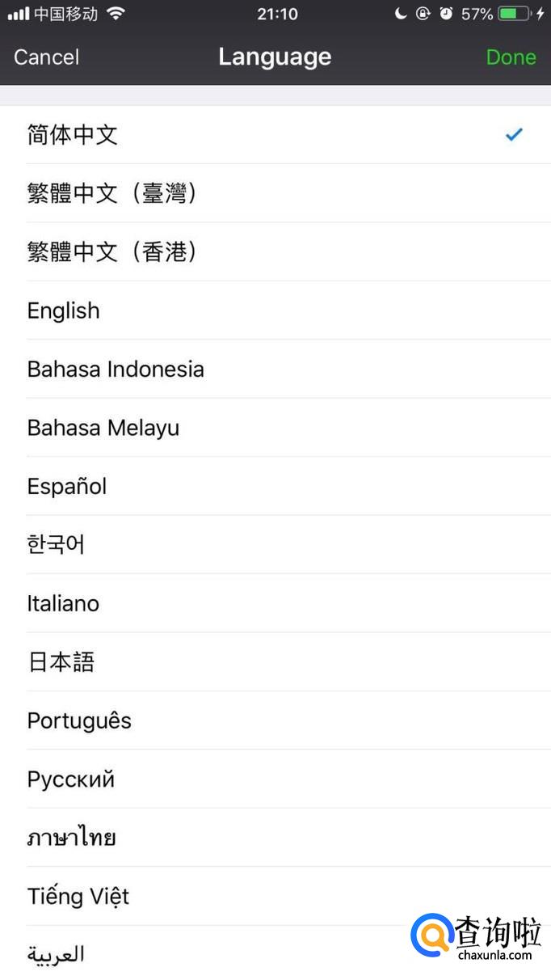Choose Italiano in the list

pos(63,603)
